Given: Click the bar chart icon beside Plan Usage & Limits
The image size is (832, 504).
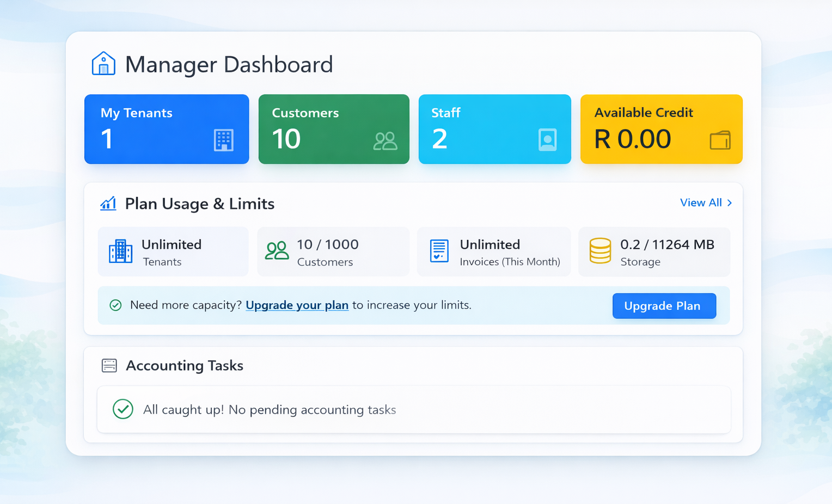Looking at the screenshot, I should click(108, 203).
